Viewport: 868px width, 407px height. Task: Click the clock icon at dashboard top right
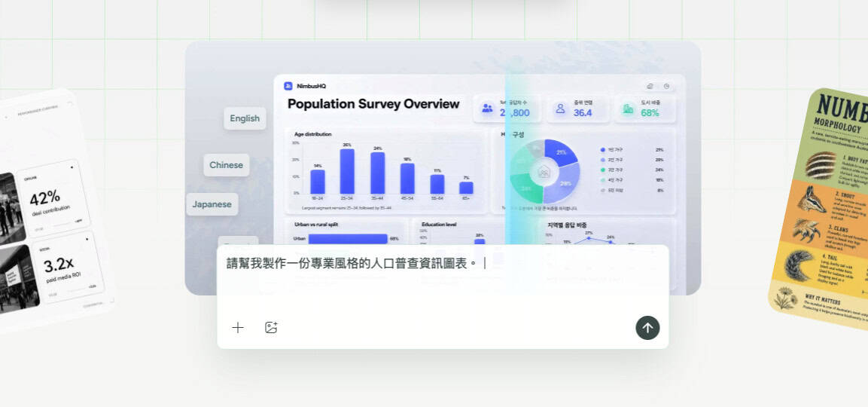coord(666,86)
